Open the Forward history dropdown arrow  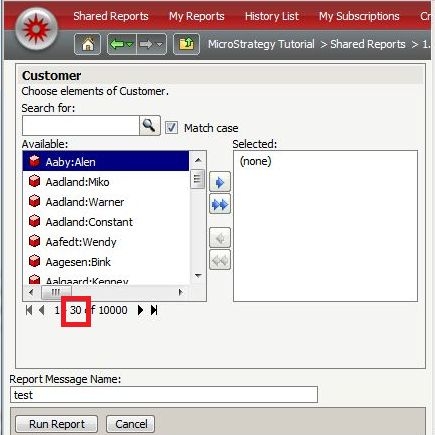tap(159, 44)
